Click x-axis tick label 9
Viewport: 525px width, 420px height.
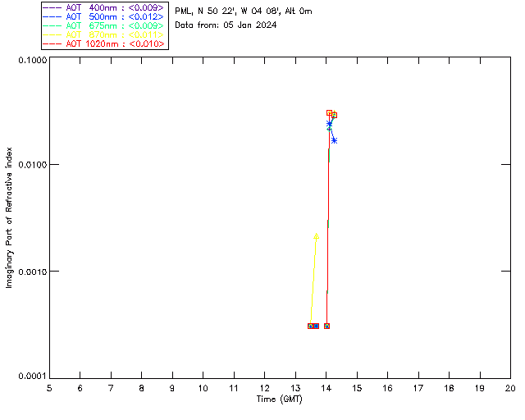[172, 388]
